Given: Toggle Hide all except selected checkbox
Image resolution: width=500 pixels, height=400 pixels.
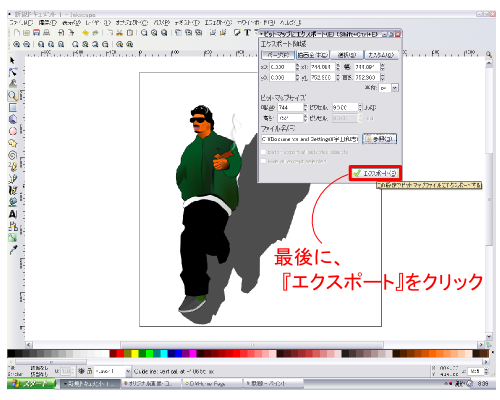Looking at the screenshot, I should pyautogui.click(x=263, y=161).
